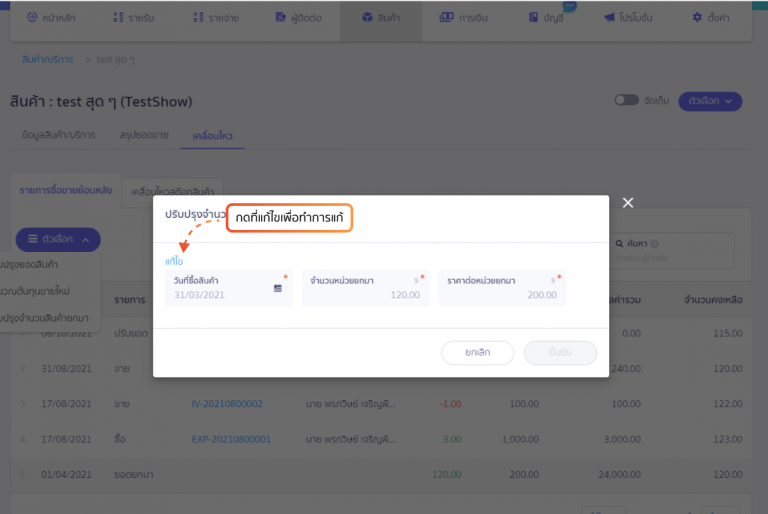Click the จำนวนหน่วยยกมา quantity field
The image size is (768, 514).
click(x=365, y=288)
